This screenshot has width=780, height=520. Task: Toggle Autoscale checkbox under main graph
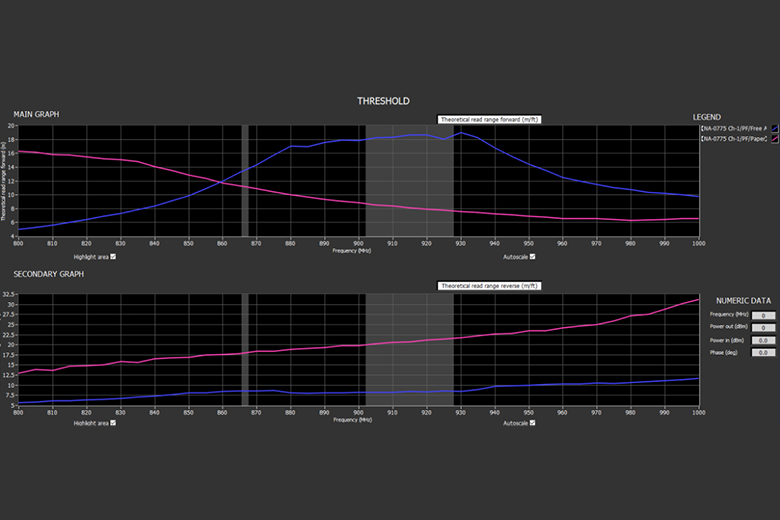click(532, 257)
